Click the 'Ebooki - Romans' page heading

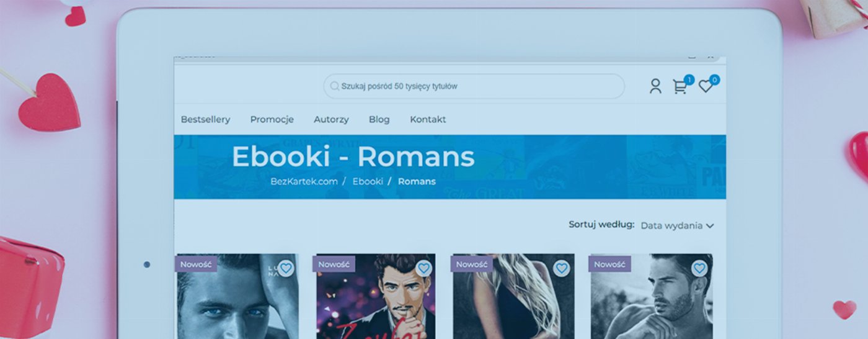tap(353, 157)
